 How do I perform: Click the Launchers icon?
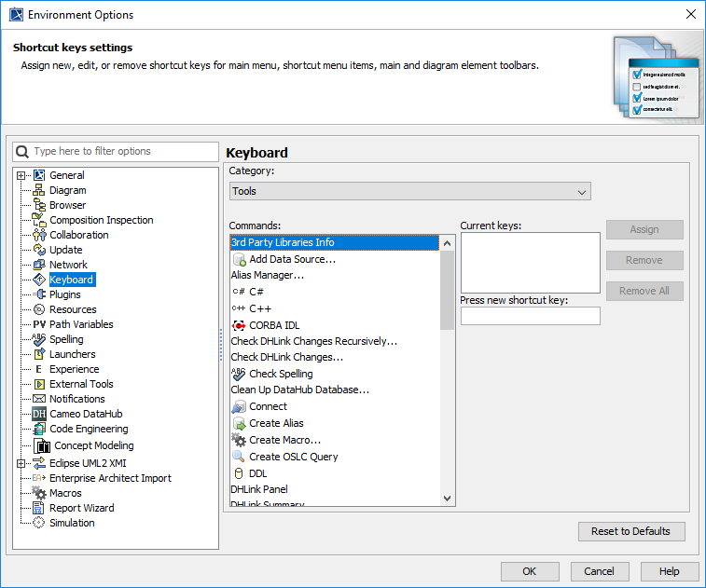[x=39, y=353]
